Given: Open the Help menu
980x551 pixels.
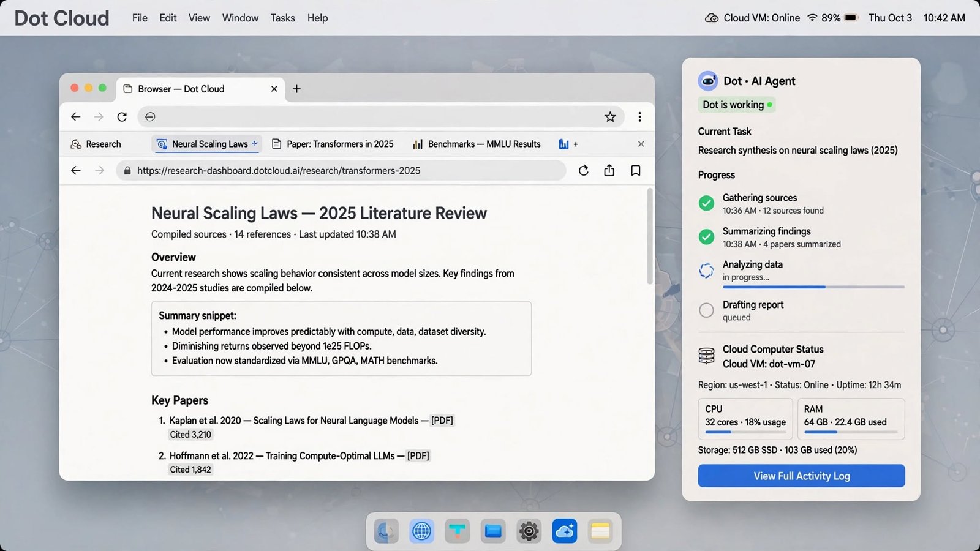Looking at the screenshot, I should point(317,18).
